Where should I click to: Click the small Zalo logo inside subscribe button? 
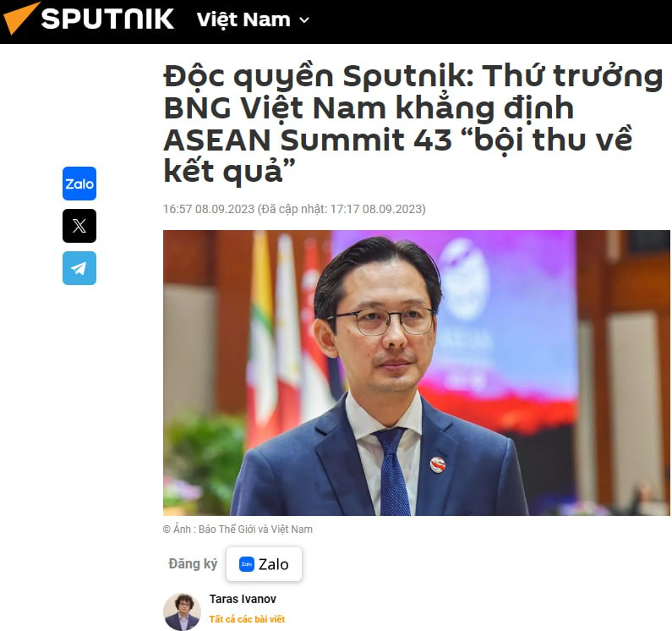[x=247, y=564]
